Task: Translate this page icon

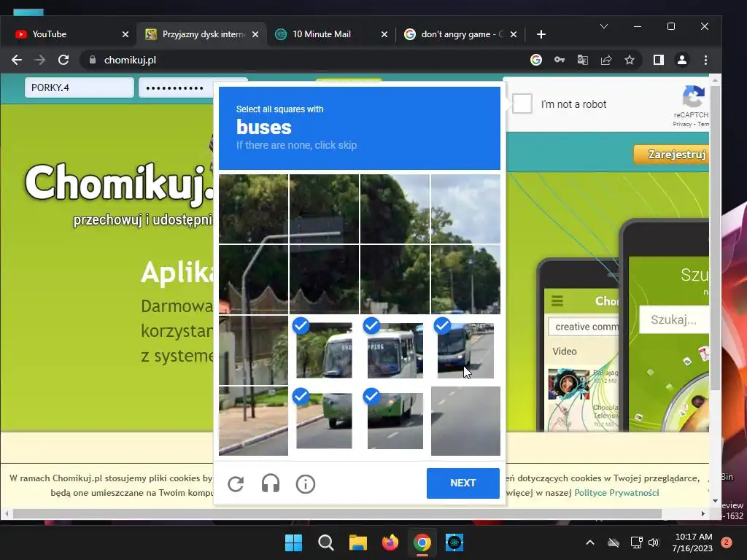Action: point(583,60)
